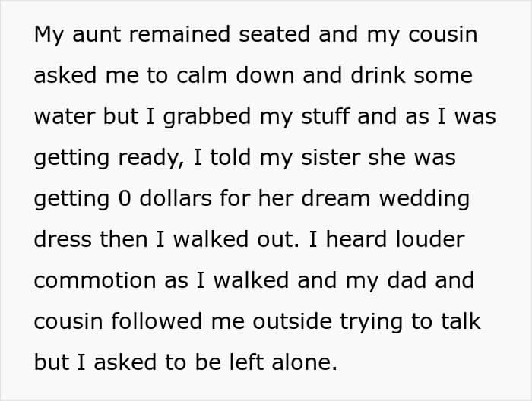Screen dimensions: 532x401
Task: Click the word "dress" starting a line
Action: click(63, 239)
